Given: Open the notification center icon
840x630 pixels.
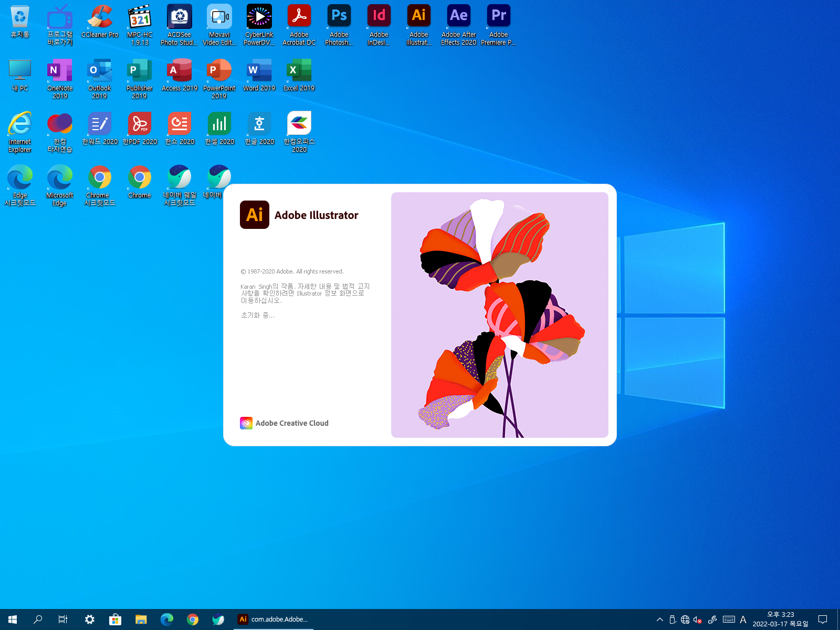Looking at the screenshot, I should (x=823, y=619).
